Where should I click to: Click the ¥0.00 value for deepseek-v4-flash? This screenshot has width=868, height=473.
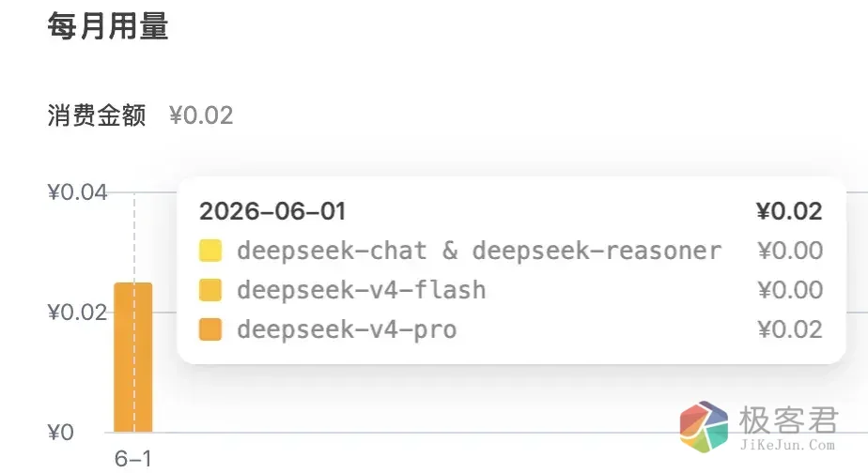pos(790,290)
